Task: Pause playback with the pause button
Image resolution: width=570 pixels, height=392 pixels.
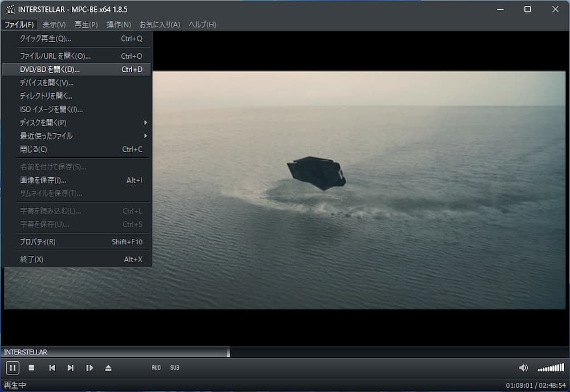Action: click(13, 367)
